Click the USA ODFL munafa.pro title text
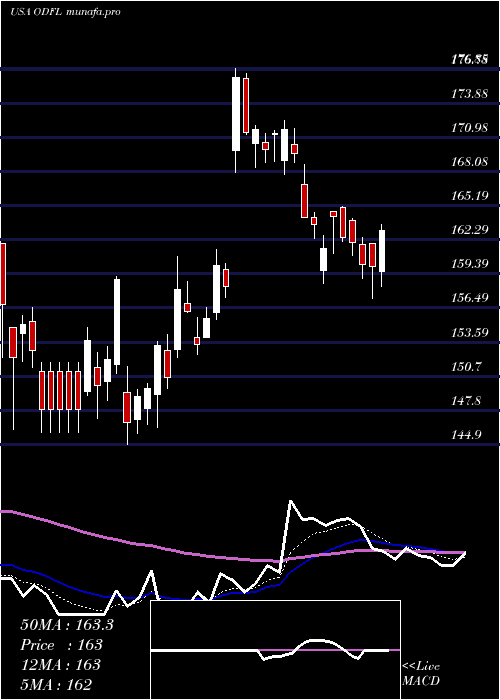 [65, 12]
